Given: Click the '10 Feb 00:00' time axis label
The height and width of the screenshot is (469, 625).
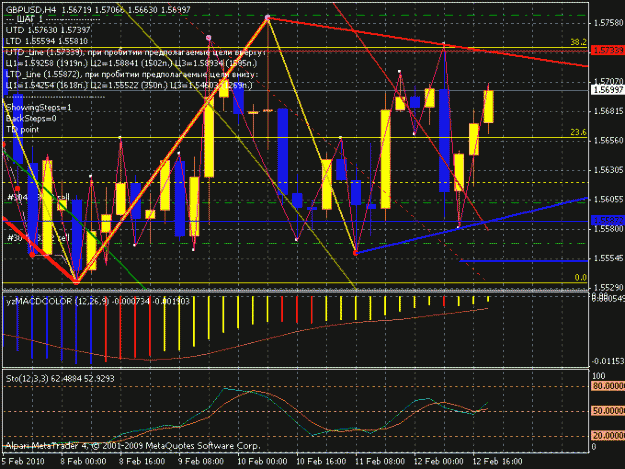Looking at the screenshot, I should (262, 461).
